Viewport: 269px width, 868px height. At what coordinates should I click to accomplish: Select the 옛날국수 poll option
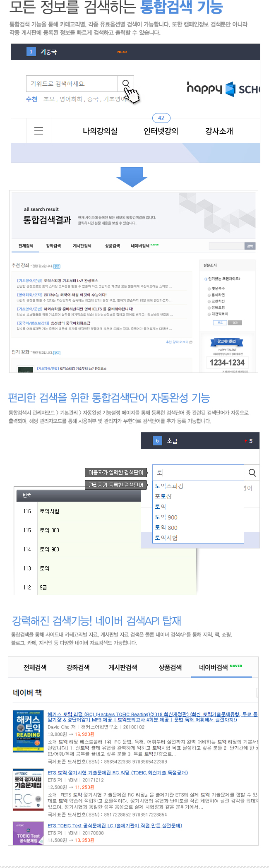[216, 289]
